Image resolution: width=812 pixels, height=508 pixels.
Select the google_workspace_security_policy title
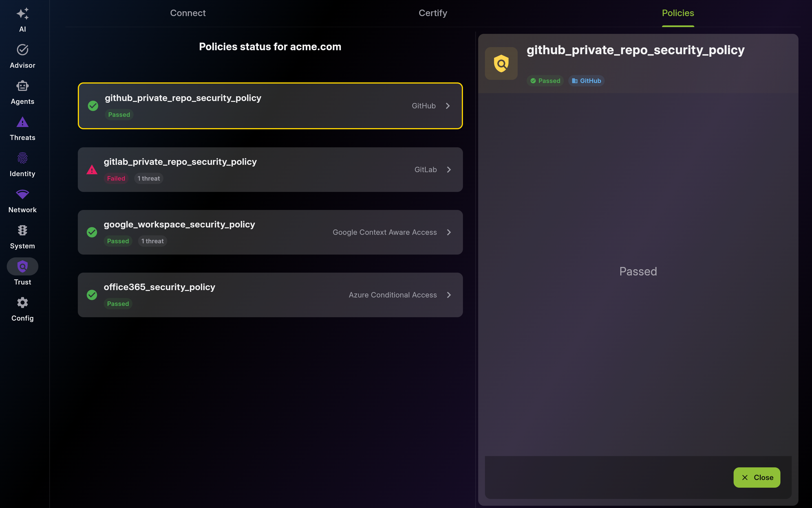[x=179, y=224]
